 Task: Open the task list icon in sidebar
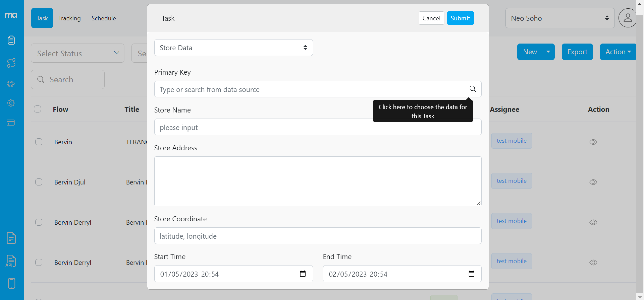[11, 40]
